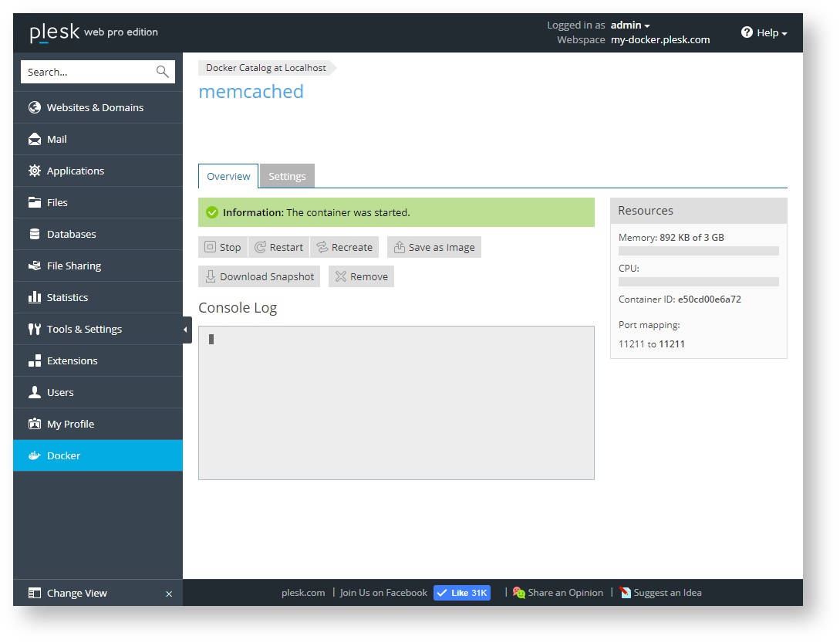The width and height of the screenshot is (840, 643).
Task: Open Docker Catalog at Localhost breadcrumb
Action: coord(265,68)
